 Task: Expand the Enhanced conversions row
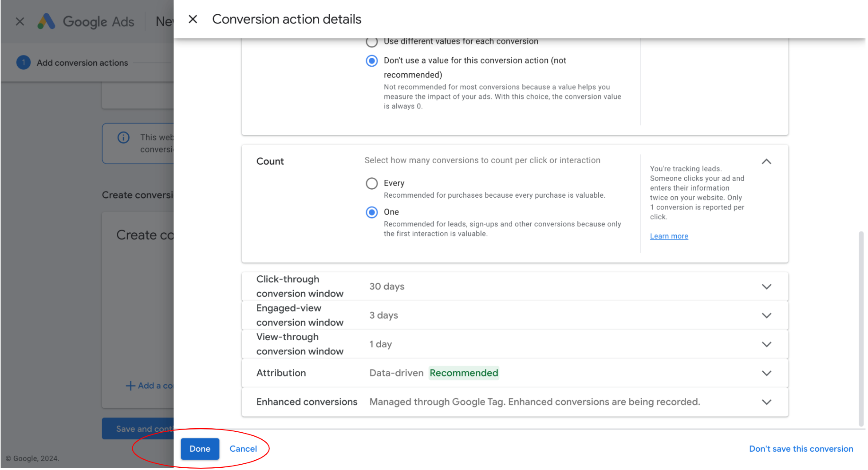766,402
